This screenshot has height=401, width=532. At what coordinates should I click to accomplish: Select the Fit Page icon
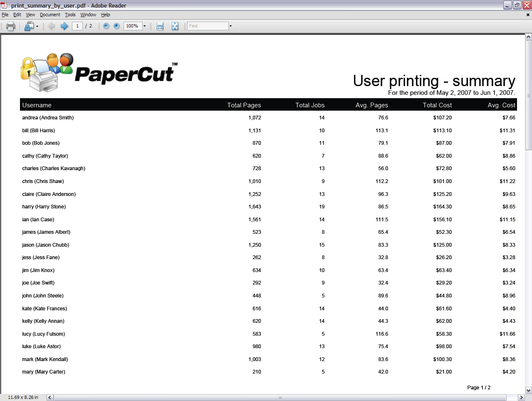pos(175,26)
